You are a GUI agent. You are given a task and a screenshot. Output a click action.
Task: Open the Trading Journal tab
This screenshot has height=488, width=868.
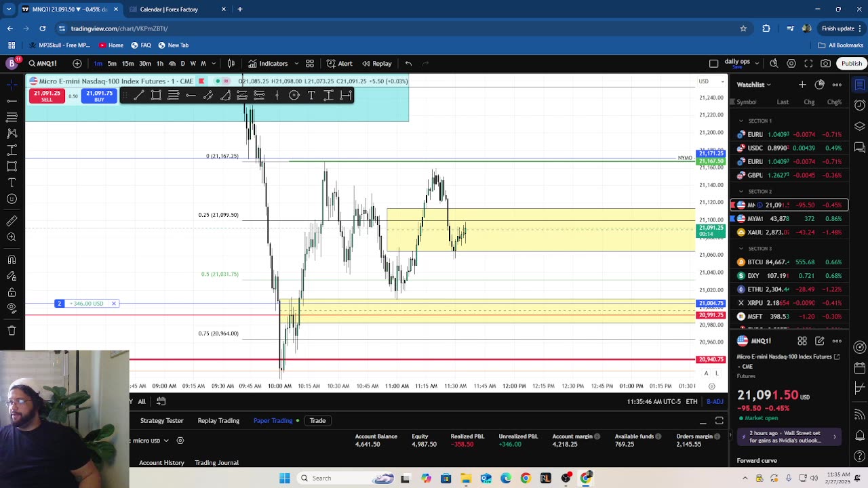coord(216,463)
